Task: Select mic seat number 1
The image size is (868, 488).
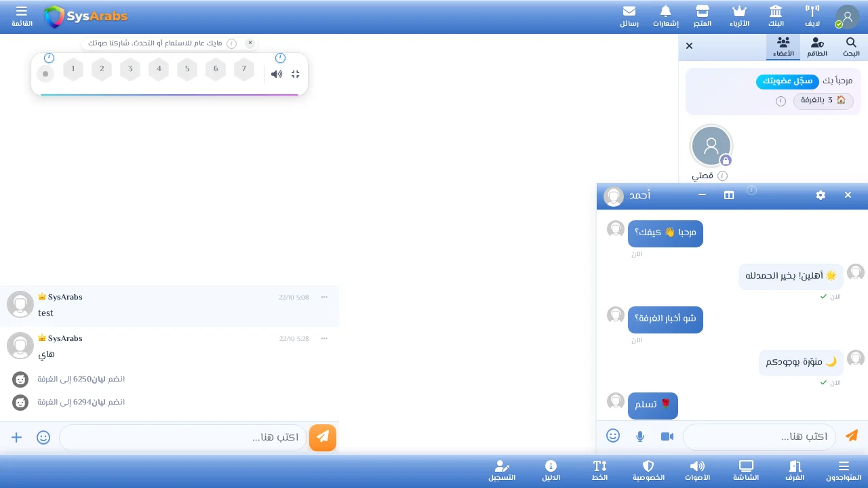Action: 73,69
